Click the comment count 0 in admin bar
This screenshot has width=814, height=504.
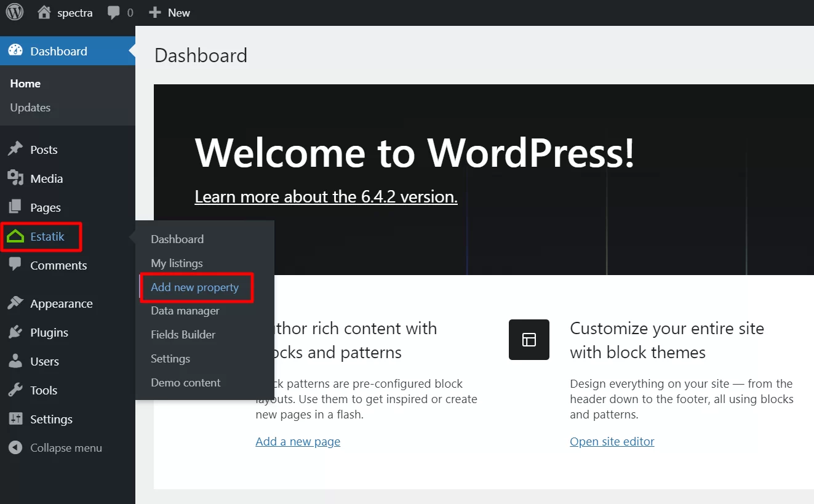[x=130, y=13]
